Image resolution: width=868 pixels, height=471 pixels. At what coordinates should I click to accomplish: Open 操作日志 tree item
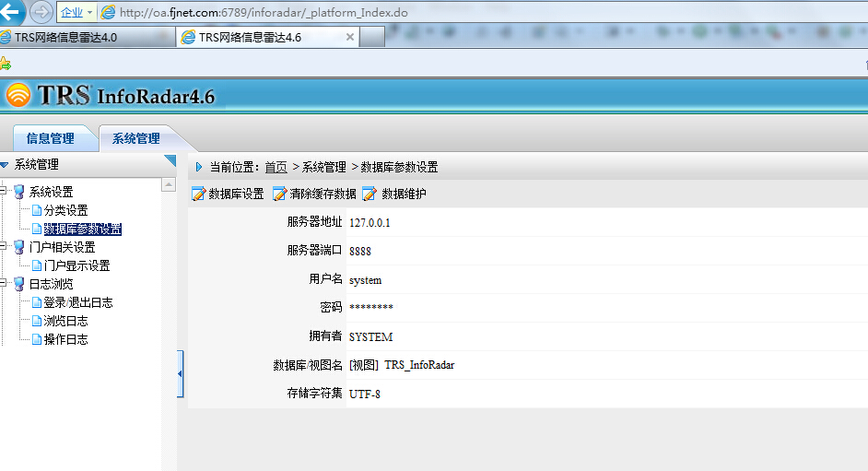pos(65,339)
